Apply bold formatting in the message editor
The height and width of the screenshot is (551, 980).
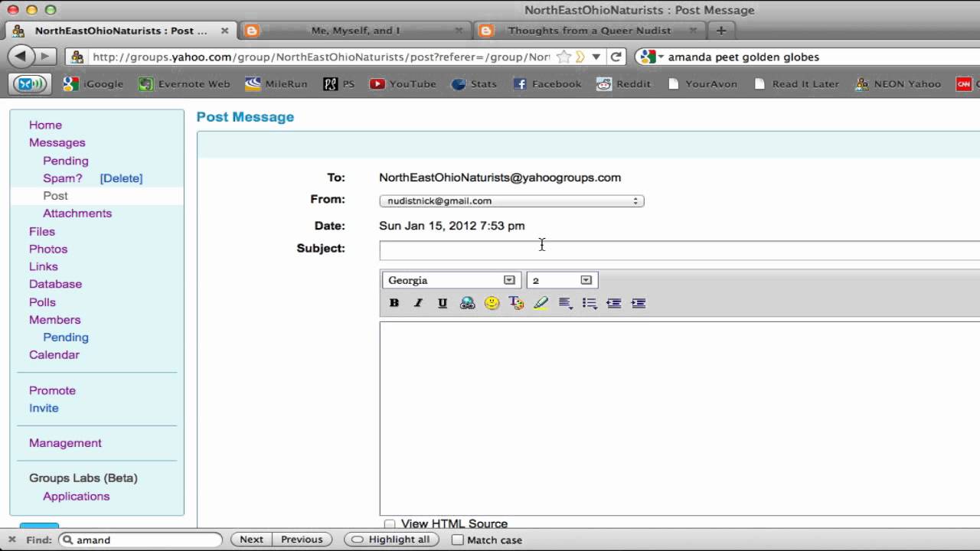[x=394, y=303]
